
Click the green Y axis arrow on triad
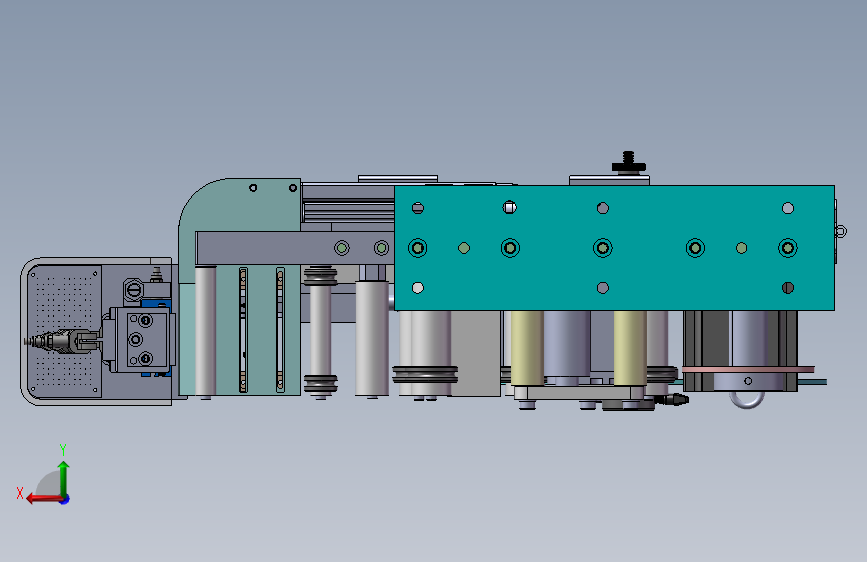64,478
